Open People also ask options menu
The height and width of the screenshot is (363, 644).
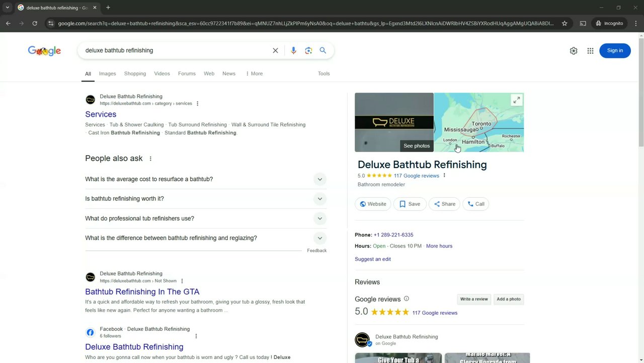click(150, 159)
